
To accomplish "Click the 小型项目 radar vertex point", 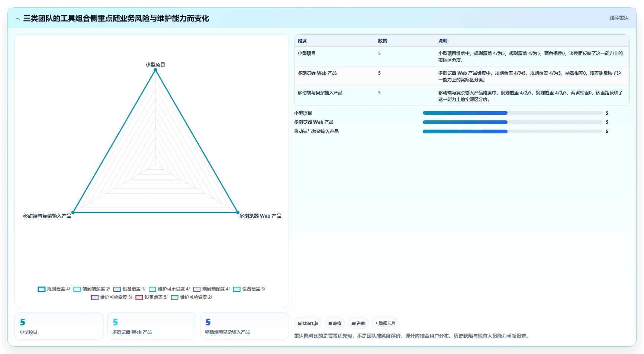I will [x=155, y=70].
